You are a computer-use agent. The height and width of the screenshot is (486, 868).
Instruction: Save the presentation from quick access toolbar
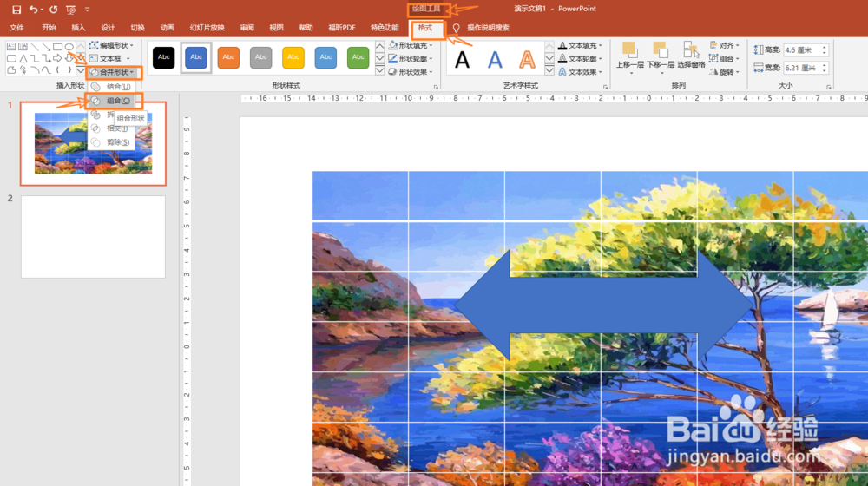tap(16, 10)
